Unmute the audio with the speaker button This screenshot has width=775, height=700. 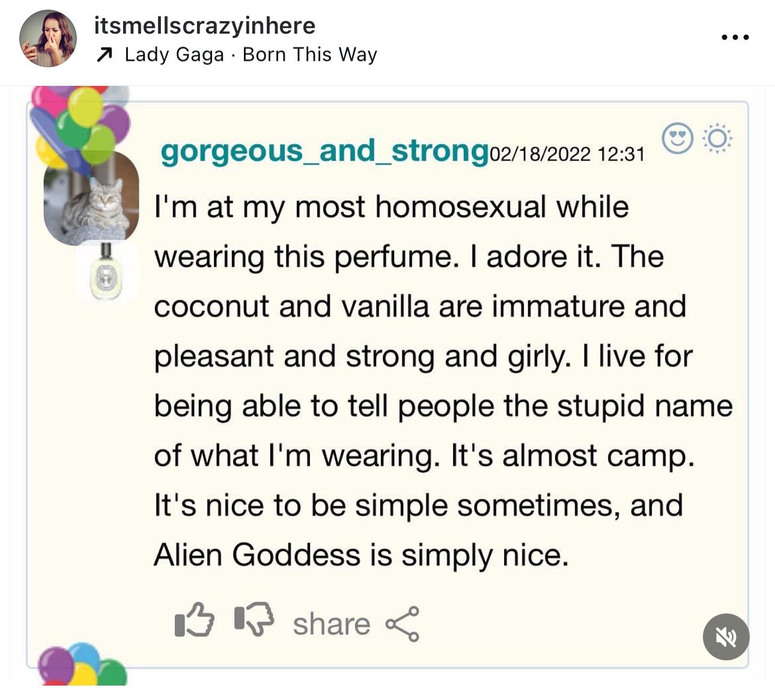726,636
